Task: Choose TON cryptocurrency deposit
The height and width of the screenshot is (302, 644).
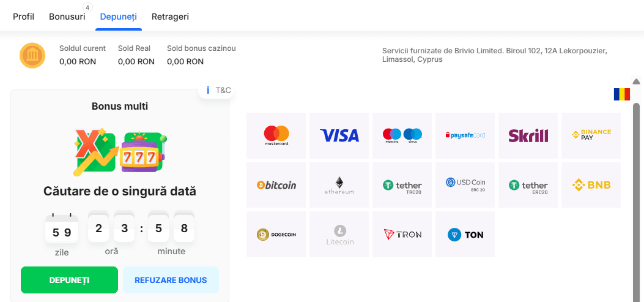Action: click(x=465, y=234)
